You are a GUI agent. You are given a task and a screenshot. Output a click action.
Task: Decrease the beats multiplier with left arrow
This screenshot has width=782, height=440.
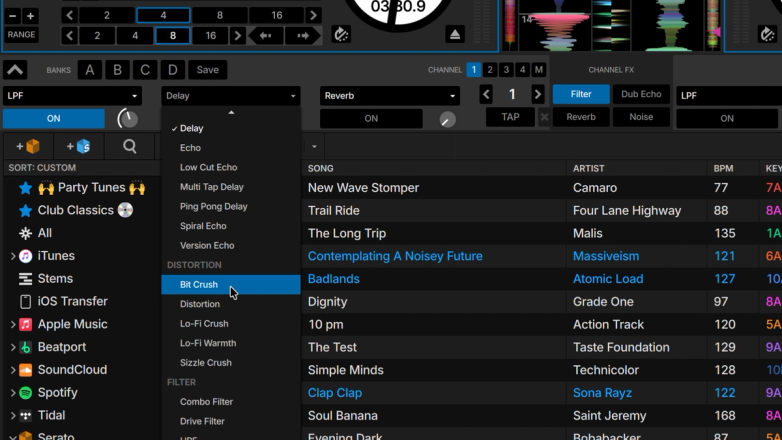click(x=486, y=94)
